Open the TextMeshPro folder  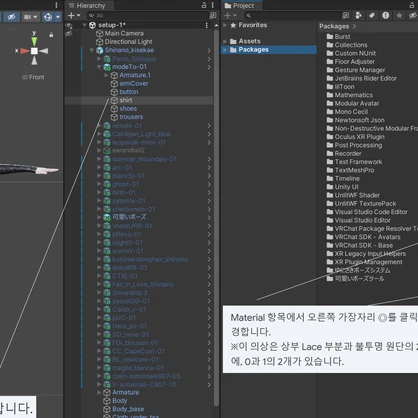click(350, 170)
